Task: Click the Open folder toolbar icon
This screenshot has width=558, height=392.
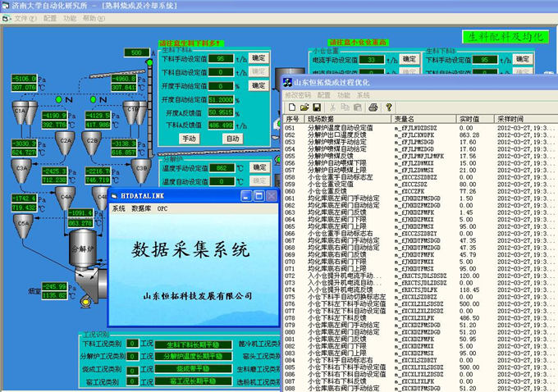Action: [304, 107]
